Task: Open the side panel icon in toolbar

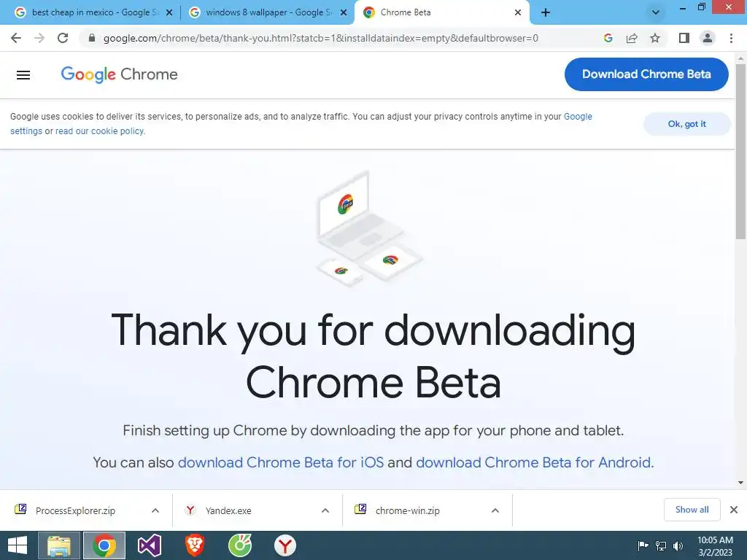Action: point(684,38)
